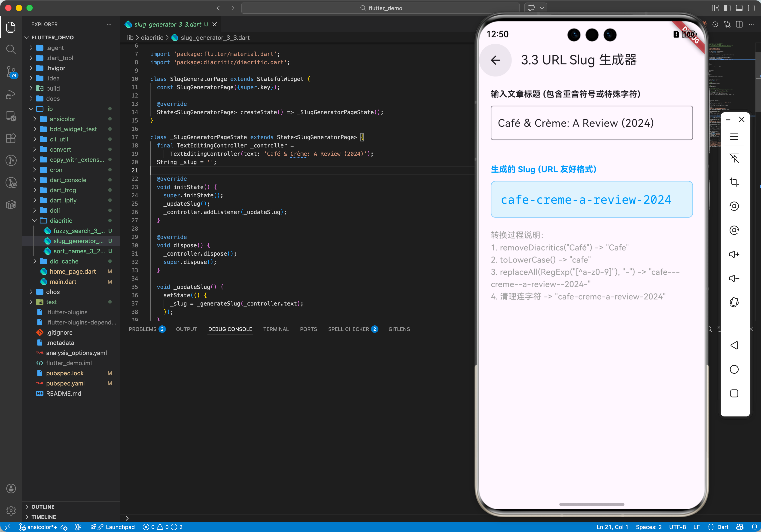The width and height of the screenshot is (761, 532).
Task: Open main.dart in the explorer
Action: point(63,282)
